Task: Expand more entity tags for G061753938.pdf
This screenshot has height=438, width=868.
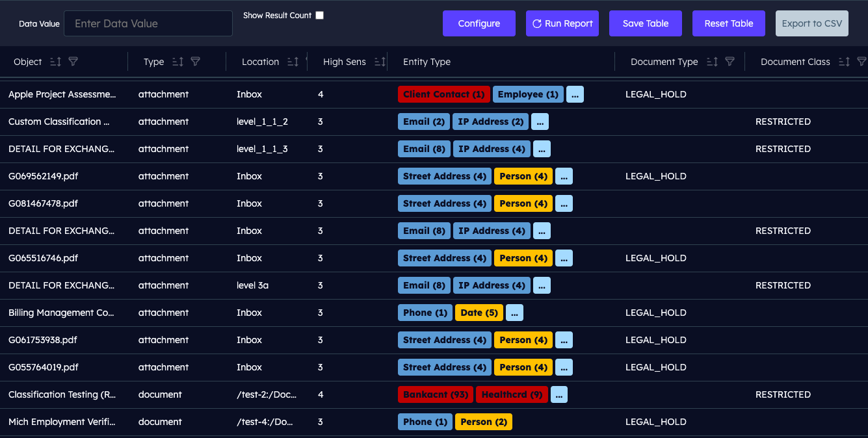Action: 564,340
